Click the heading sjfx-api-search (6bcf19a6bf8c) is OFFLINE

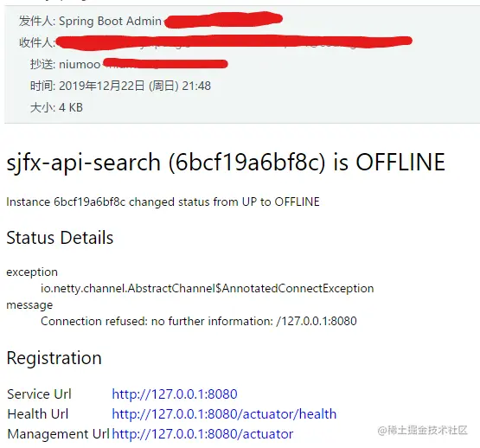point(226,162)
